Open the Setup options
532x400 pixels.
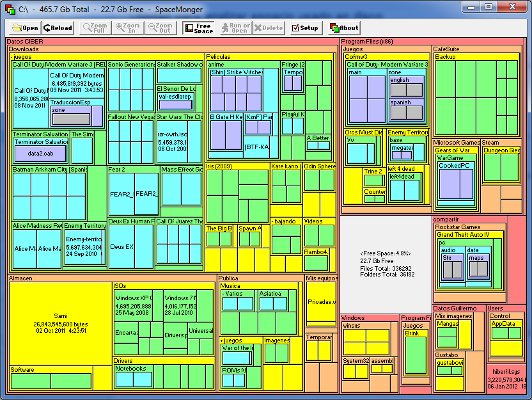point(305,28)
